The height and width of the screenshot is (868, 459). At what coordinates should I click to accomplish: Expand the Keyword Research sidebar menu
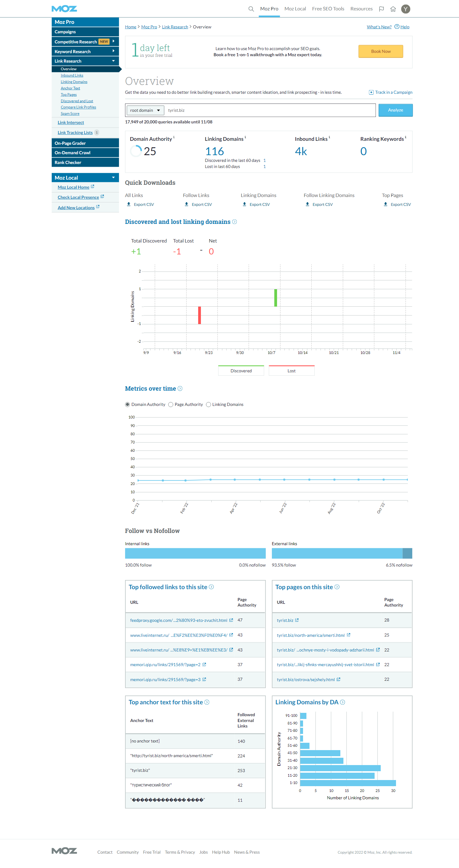point(113,51)
